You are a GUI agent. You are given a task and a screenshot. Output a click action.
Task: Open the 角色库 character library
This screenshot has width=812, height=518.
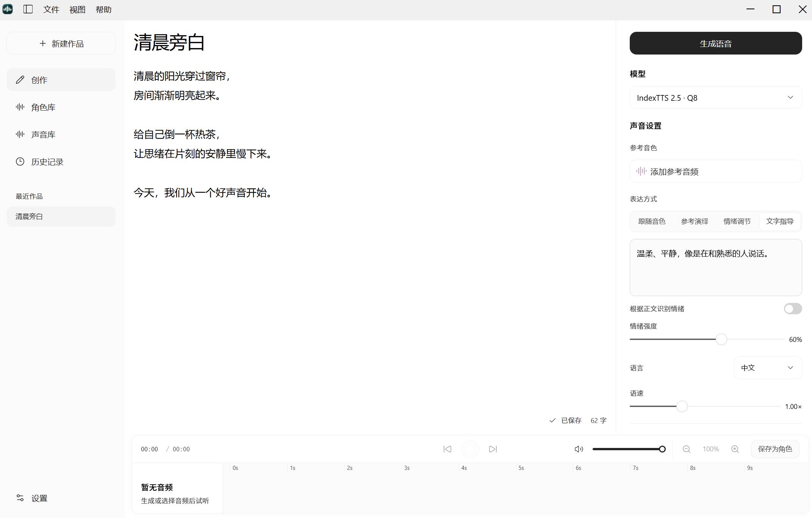61,107
